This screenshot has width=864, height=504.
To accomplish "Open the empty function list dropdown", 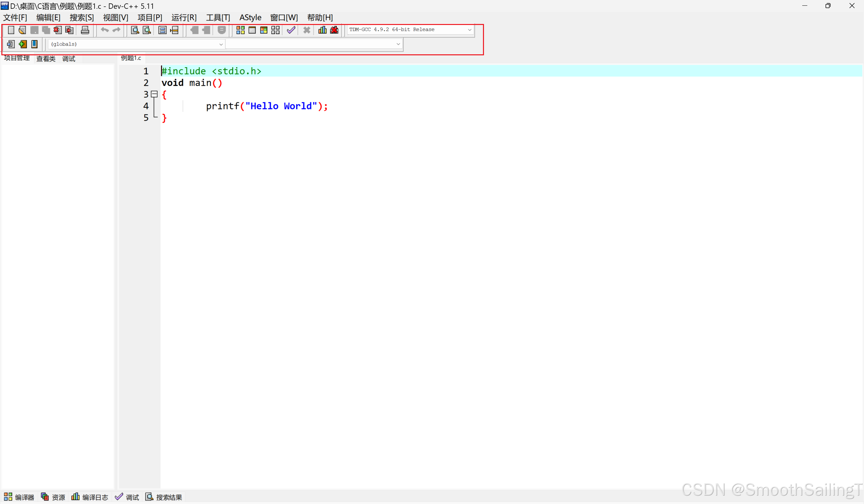I will tap(398, 44).
